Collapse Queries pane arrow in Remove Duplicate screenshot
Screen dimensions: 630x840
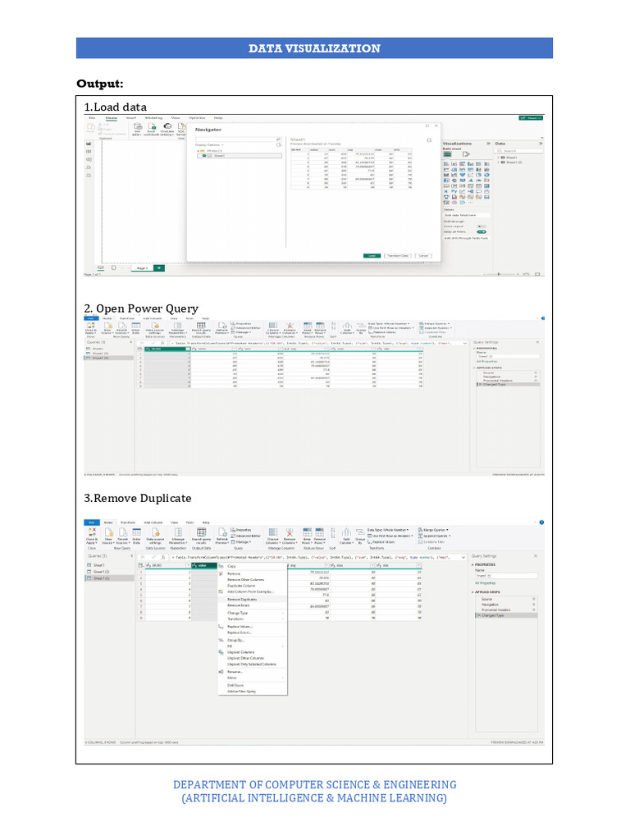click(x=132, y=556)
